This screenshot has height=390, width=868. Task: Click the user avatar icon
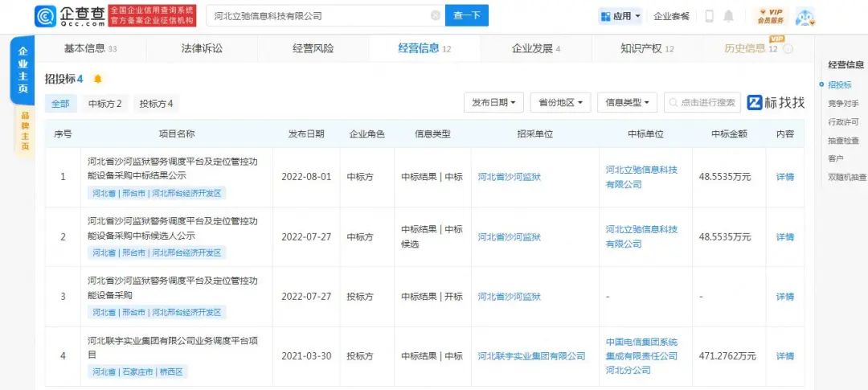[805, 16]
